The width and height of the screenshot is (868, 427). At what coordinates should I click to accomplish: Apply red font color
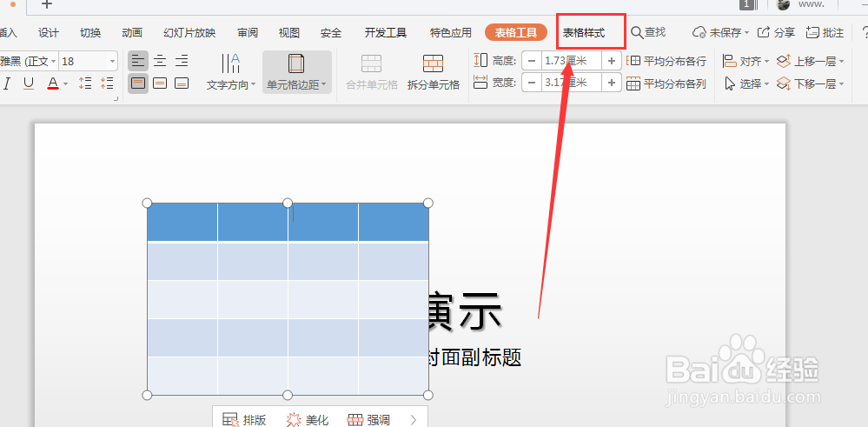point(53,83)
